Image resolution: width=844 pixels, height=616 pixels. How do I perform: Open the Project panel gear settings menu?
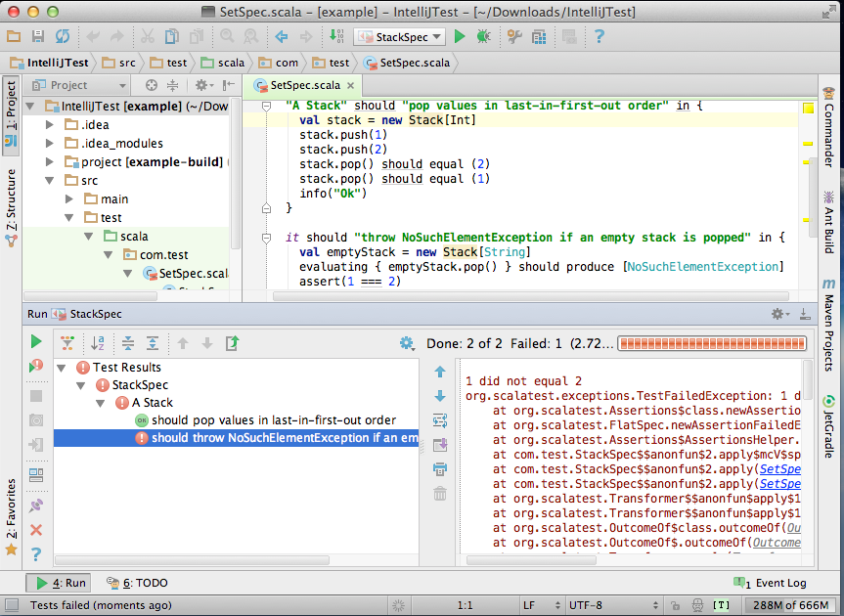[x=204, y=85]
